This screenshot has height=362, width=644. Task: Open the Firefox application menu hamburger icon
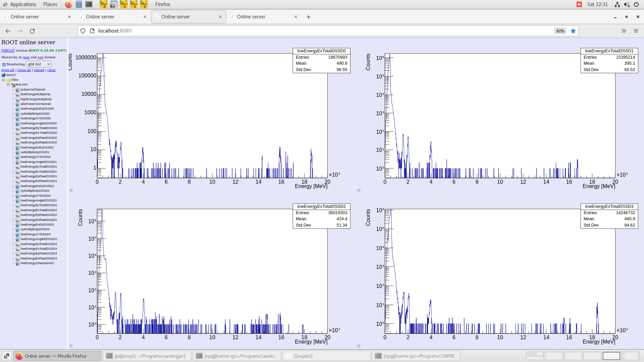coord(636,31)
